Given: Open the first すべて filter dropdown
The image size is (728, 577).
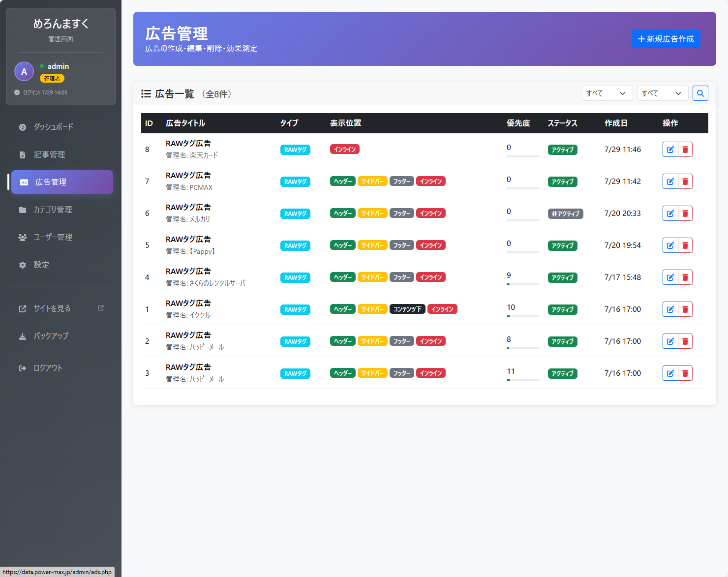Looking at the screenshot, I should tap(607, 93).
